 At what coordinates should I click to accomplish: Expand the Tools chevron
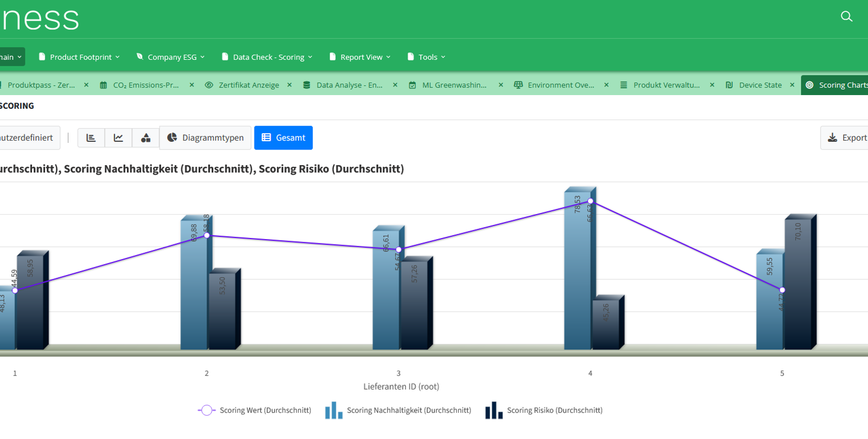pyautogui.click(x=443, y=57)
